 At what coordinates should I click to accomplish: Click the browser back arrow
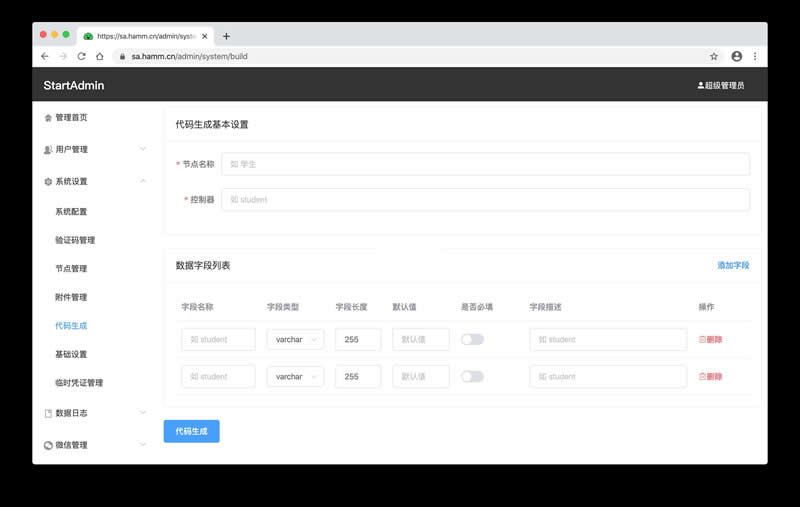pyautogui.click(x=45, y=56)
